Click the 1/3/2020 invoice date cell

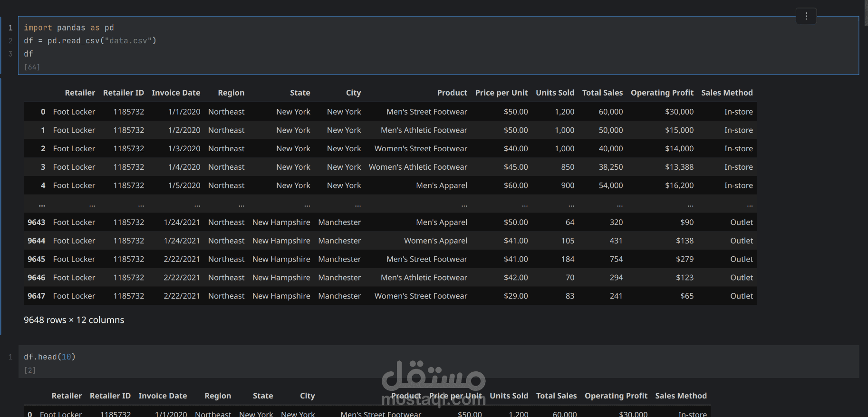click(184, 149)
